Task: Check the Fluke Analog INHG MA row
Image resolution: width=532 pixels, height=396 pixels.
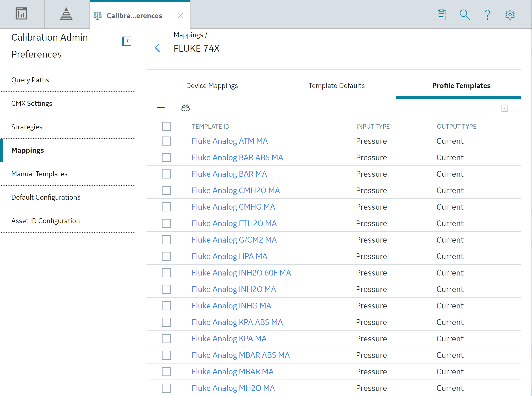Action: coord(166,306)
